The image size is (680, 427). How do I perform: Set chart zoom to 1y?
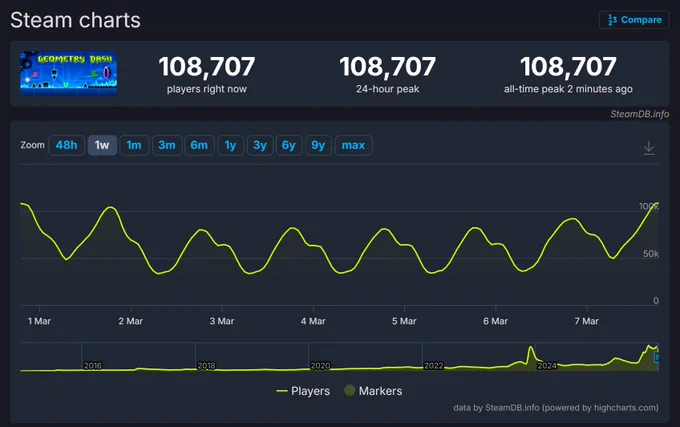[x=230, y=145]
